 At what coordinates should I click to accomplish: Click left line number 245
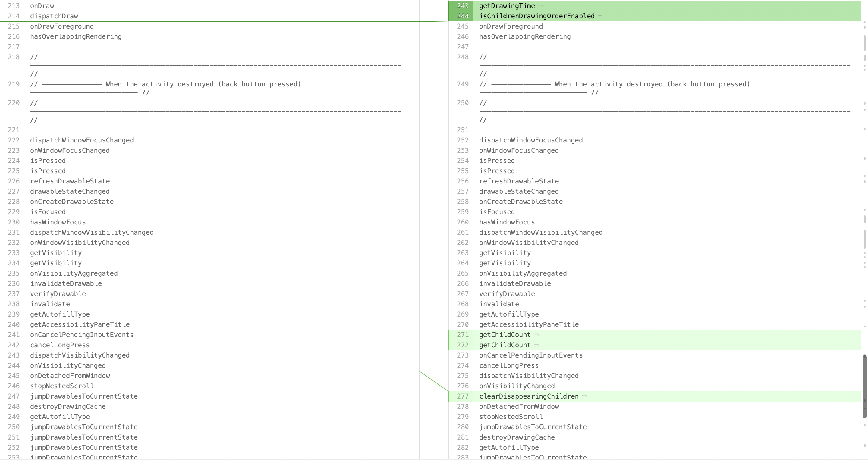[x=14, y=376]
